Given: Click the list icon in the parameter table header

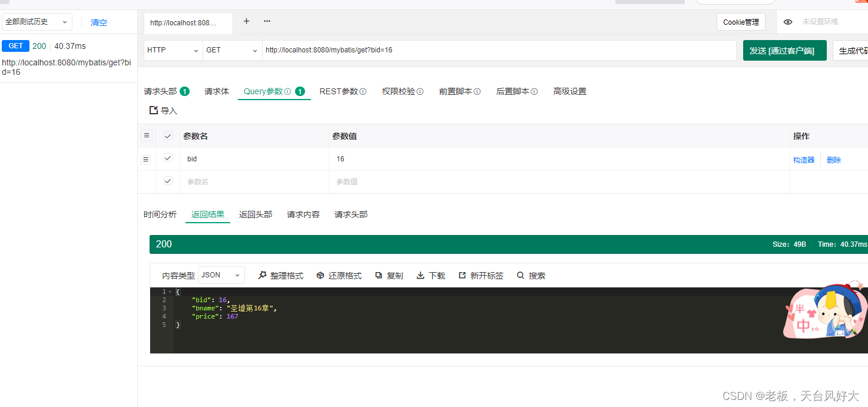Looking at the screenshot, I should (x=147, y=135).
